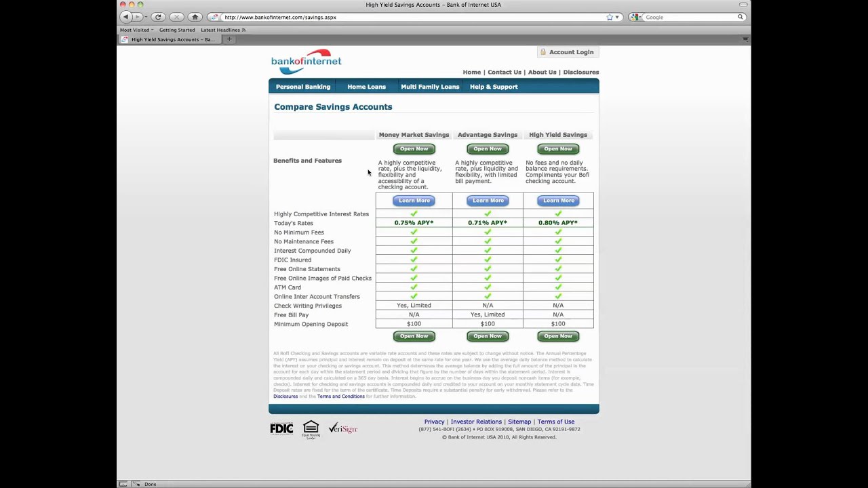Image resolution: width=868 pixels, height=488 pixels.
Task: Open the search engine selector dropdown
Action: pyautogui.click(x=637, y=17)
